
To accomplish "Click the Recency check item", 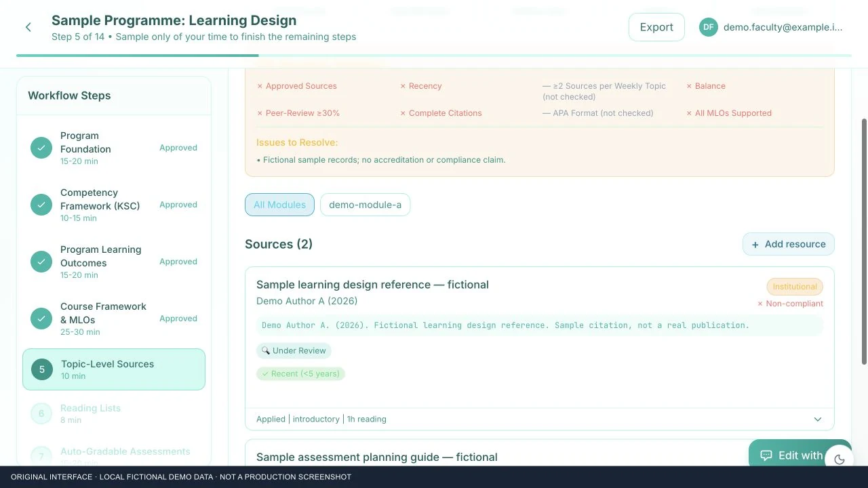I will [420, 86].
